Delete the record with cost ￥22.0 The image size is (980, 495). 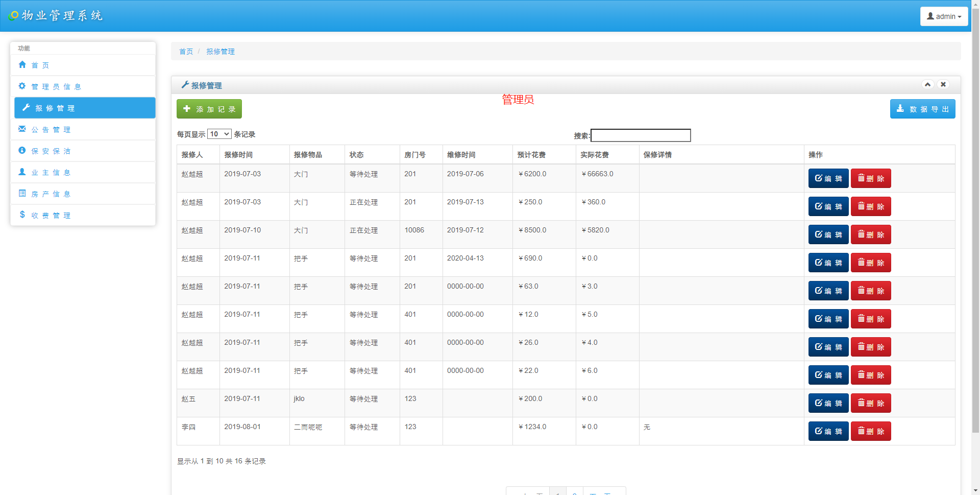871,375
